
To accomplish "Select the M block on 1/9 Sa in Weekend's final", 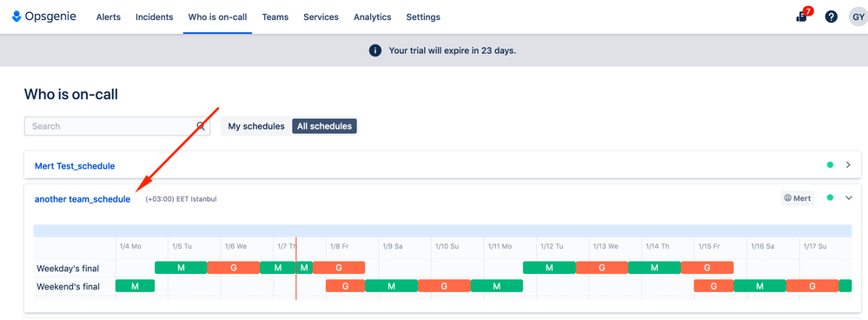I will click(391, 286).
